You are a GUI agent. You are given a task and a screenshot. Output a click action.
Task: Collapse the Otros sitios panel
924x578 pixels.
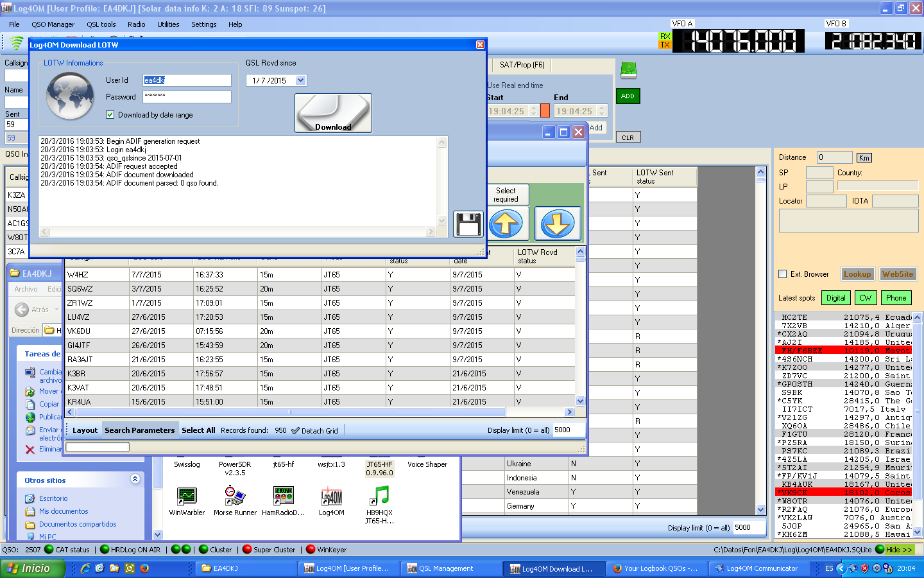[135, 479]
